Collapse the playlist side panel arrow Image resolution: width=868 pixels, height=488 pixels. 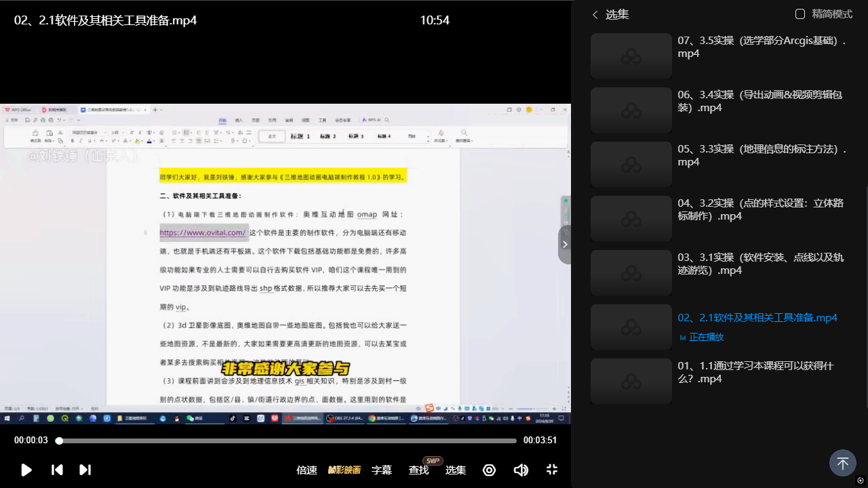pos(565,244)
